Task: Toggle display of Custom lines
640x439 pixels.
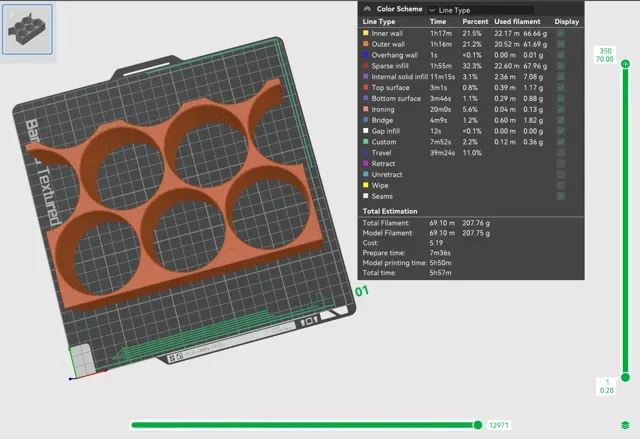Action: coord(561,142)
